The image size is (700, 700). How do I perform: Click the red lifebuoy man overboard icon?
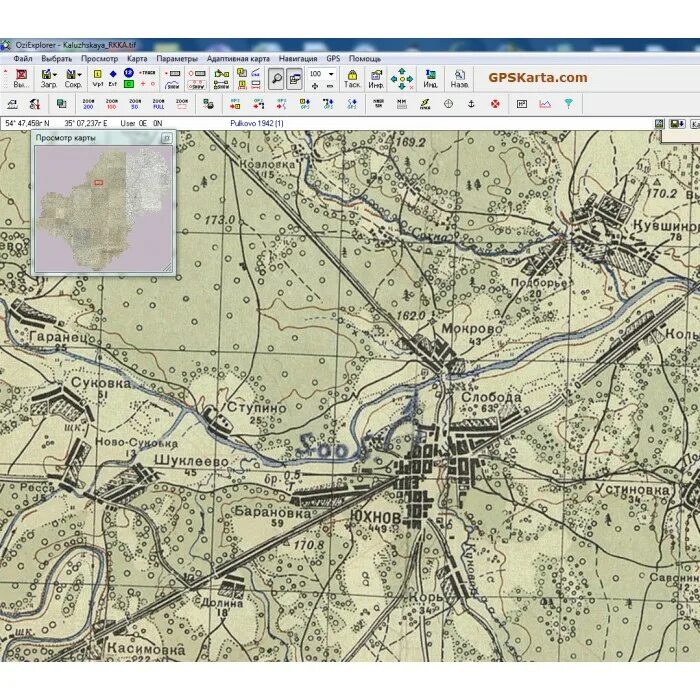tap(495, 104)
